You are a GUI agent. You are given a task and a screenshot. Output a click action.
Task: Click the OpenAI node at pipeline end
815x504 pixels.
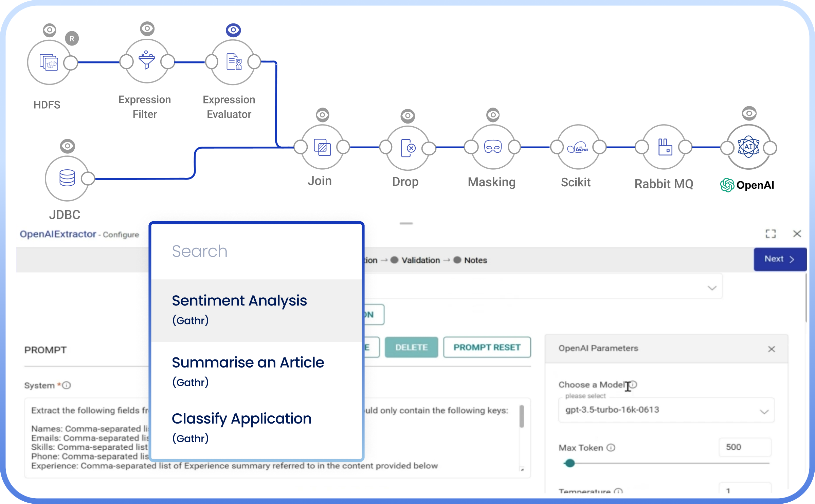pyautogui.click(x=748, y=147)
